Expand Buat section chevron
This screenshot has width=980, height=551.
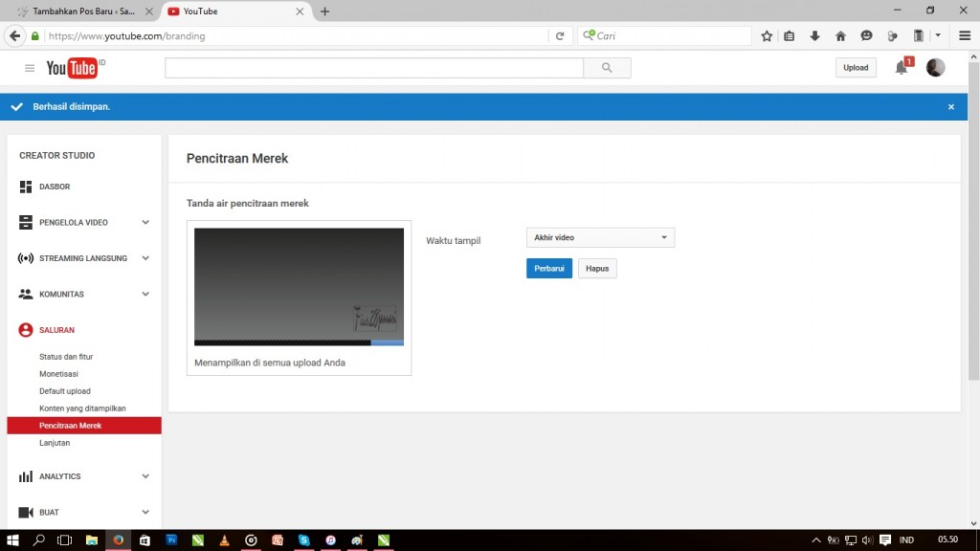(x=145, y=513)
